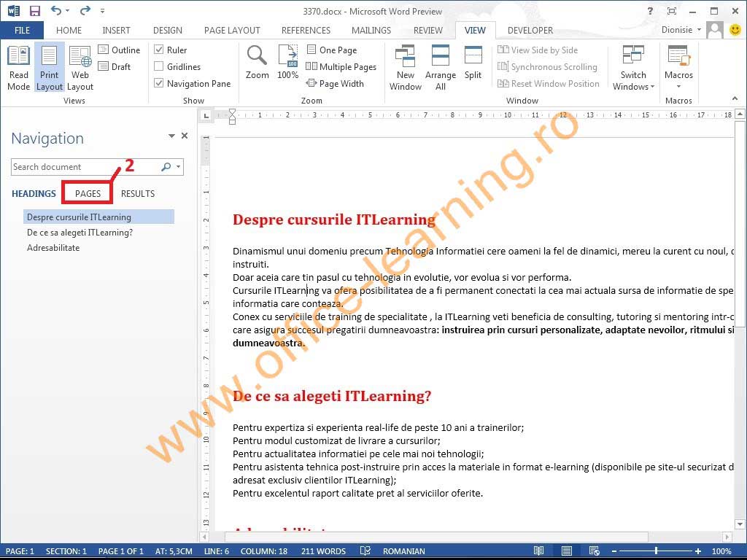This screenshot has width=747, height=560.
Task: Switch to Outline view
Action: (x=119, y=50)
